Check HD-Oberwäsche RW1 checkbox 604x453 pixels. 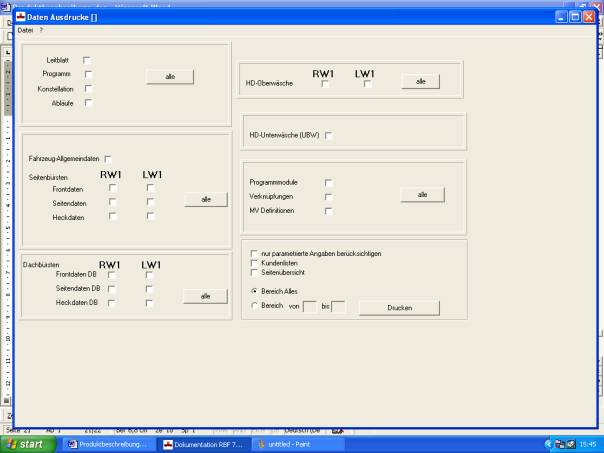pyautogui.click(x=325, y=84)
